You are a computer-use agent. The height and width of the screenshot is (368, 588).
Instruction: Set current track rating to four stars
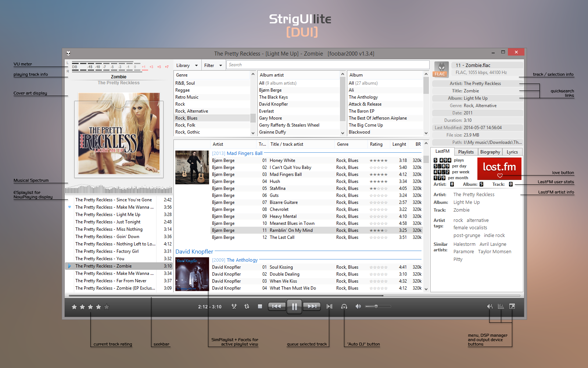pyautogui.click(x=98, y=307)
